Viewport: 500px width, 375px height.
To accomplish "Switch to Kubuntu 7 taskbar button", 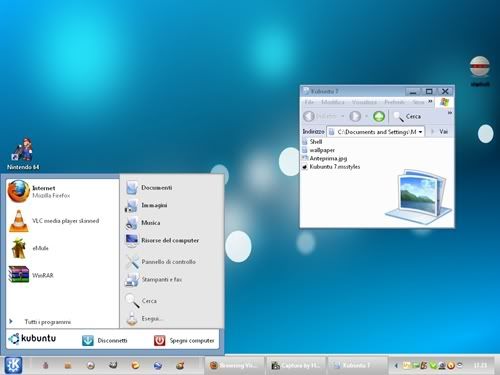I will point(357,366).
